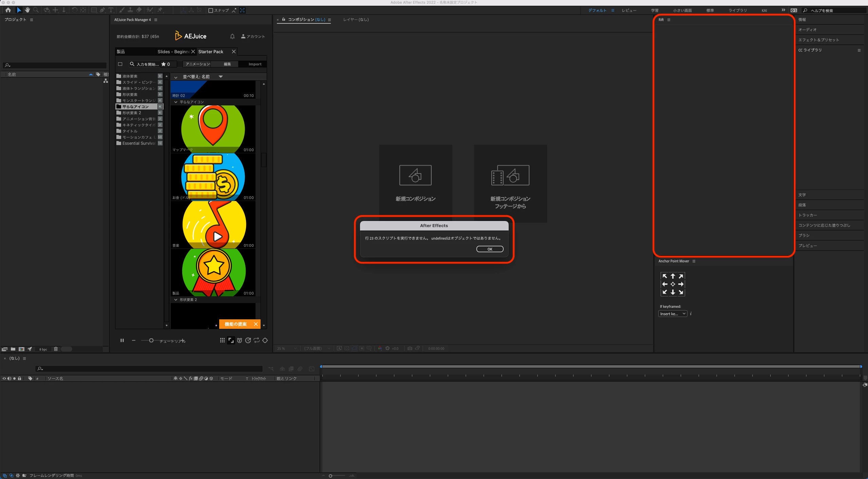Viewport: 868px width, 479px height.
Task: Click the Home icon in toolbar
Action: pyautogui.click(x=8, y=10)
